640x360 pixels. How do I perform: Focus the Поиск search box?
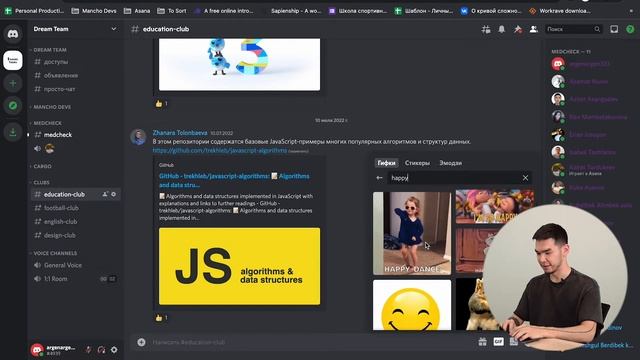click(x=573, y=29)
